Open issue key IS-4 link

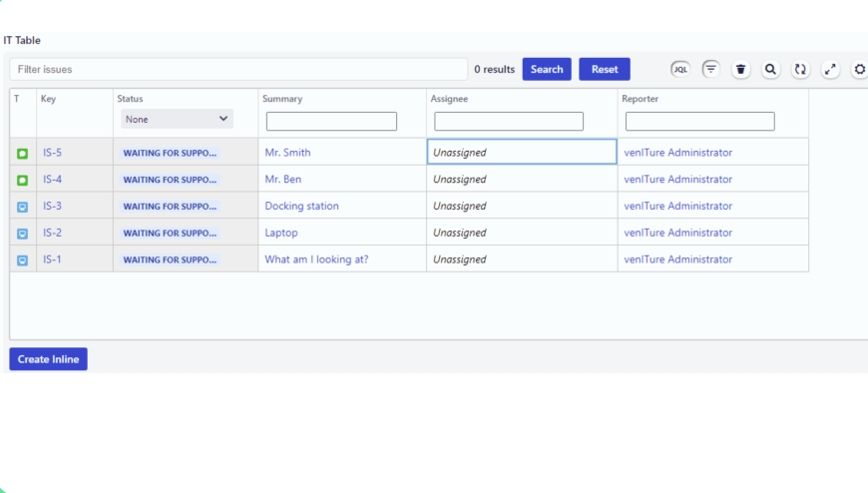coord(52,180)
